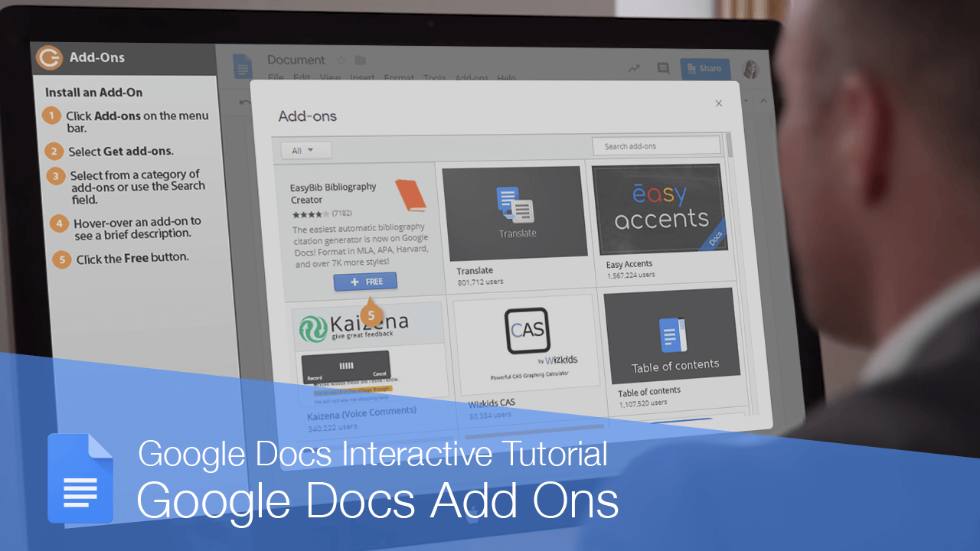
Task: Click the Move-to-folder icon beside document title
Action: 361,60
